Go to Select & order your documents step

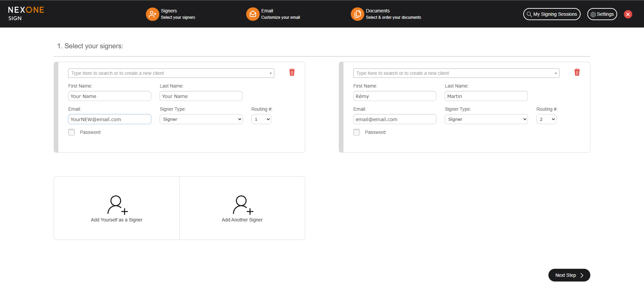pyautogui.click(x=393, y=17)
